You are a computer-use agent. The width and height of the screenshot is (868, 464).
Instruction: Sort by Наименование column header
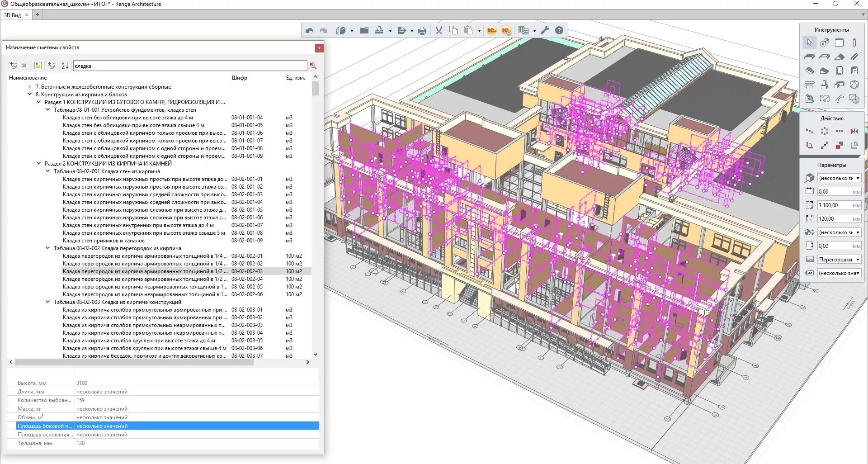tap(28, 78)
